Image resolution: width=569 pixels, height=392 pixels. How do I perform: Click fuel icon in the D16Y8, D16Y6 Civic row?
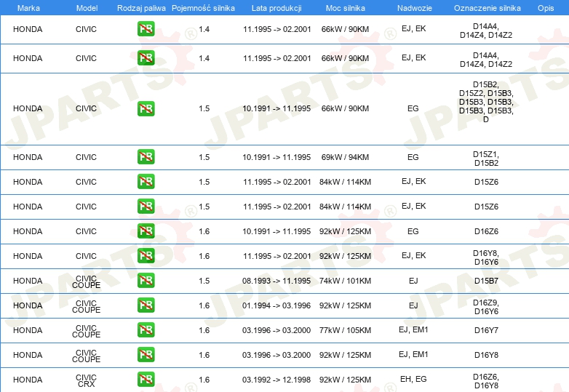(x=146, y=256)
